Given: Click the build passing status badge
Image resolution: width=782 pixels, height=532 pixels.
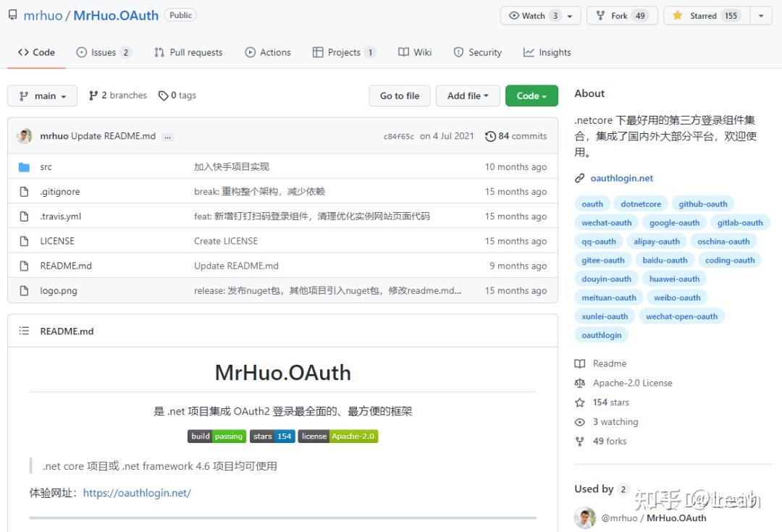Looking at the screenshot, I should click(x=216, y=436).
